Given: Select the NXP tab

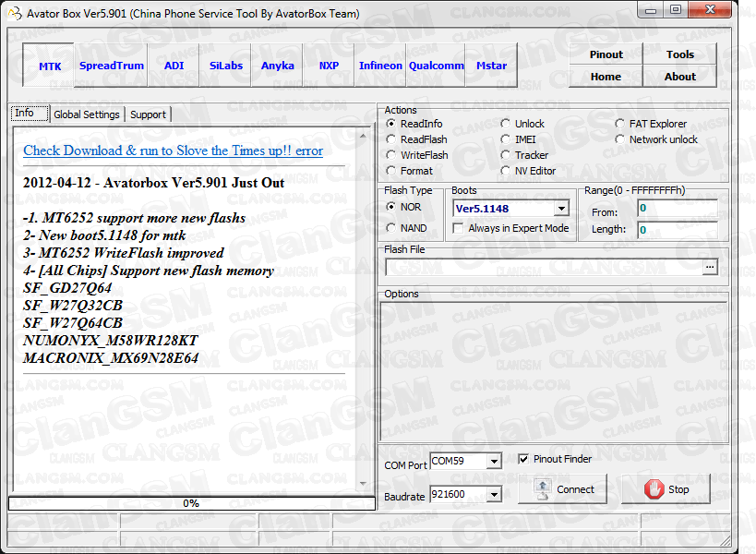Looking at the screenshot, I should pyautogui.click(x=329, y=66).
